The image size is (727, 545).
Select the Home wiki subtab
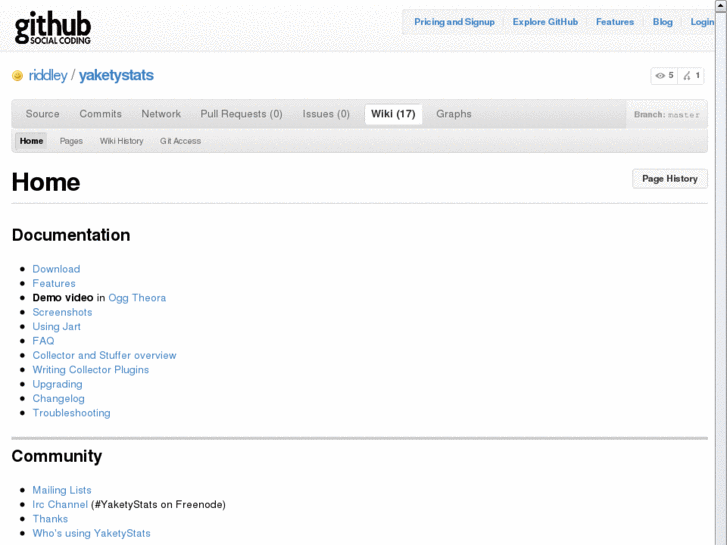tap(31, 141)
